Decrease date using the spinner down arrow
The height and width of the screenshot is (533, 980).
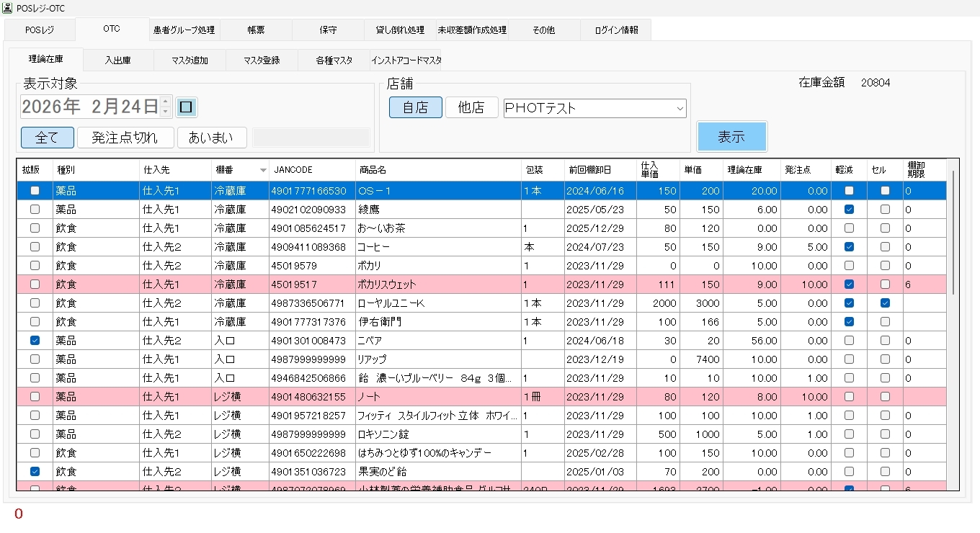166,112
